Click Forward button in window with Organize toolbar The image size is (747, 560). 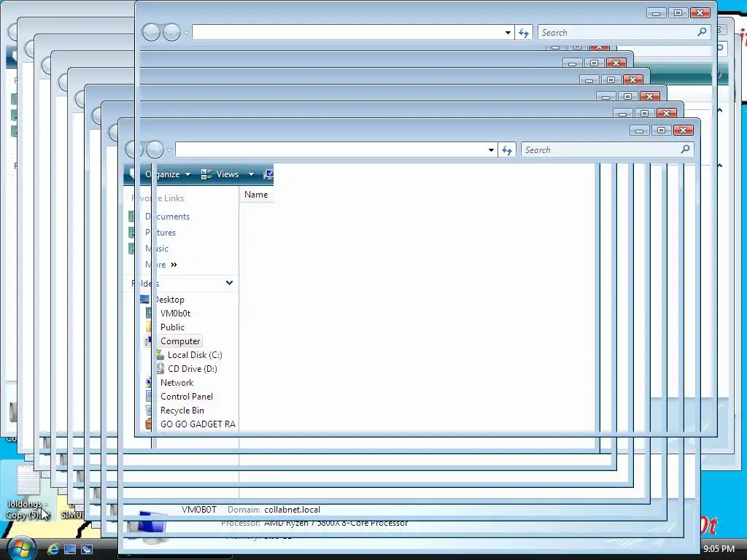[155, 149]
